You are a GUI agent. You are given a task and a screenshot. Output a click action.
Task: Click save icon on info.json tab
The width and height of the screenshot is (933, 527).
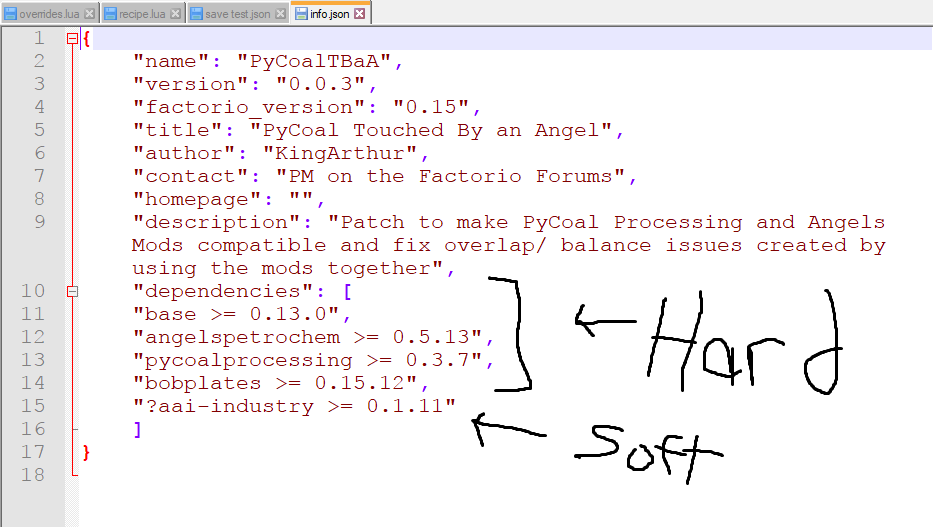[302, 13]
